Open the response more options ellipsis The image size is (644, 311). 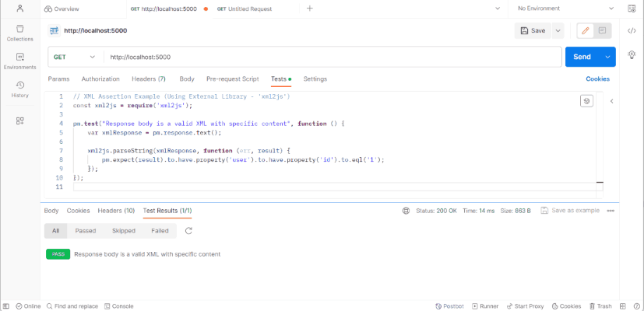611,211
